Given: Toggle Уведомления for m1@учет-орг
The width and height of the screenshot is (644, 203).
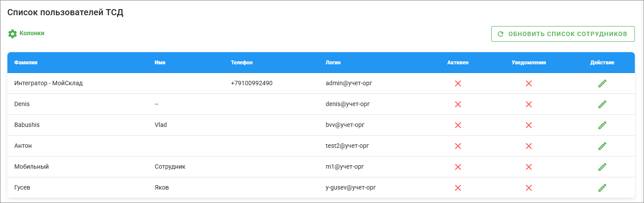Looking at the screenshot, I should pos(529,167).
